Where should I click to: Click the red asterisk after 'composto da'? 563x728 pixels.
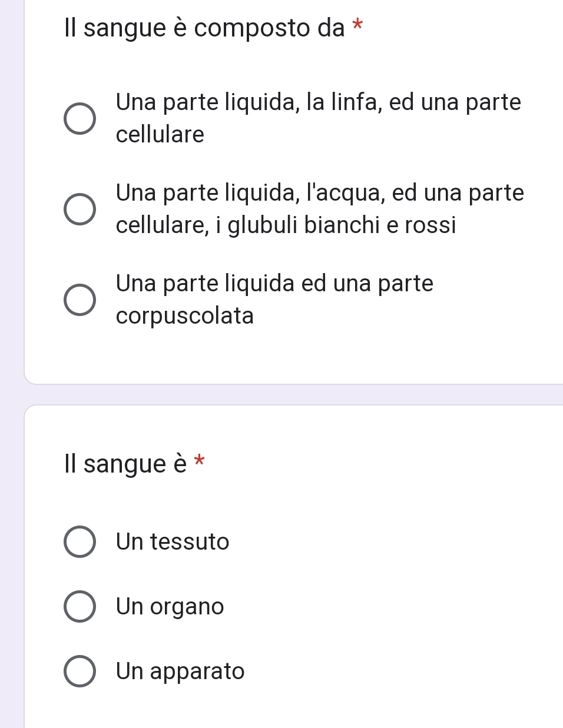point(357,26)
